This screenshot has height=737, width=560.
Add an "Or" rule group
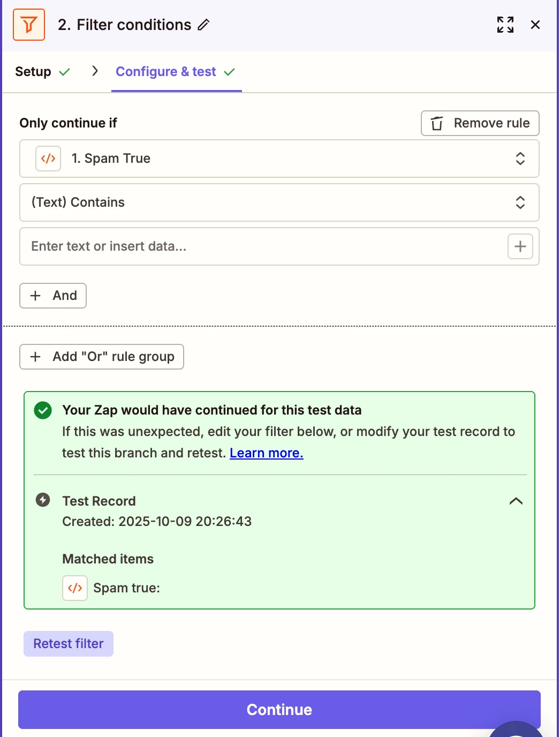click(102, 357)
